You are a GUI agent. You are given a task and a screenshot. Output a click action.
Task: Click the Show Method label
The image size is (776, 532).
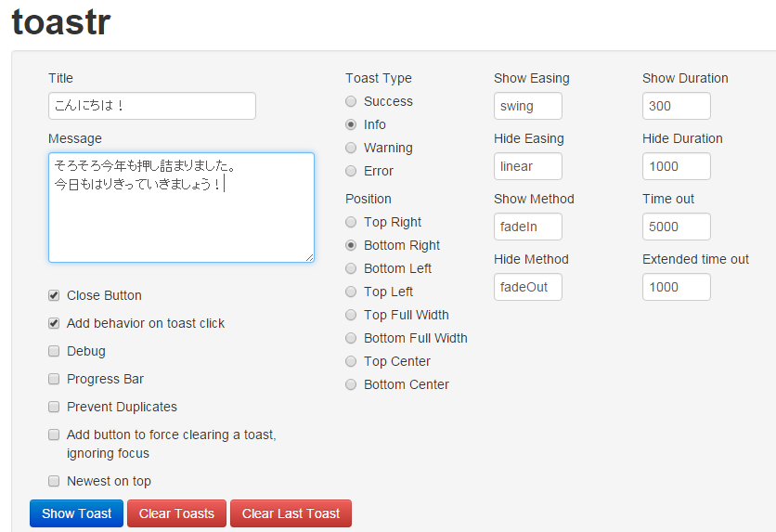pos(534,199)
